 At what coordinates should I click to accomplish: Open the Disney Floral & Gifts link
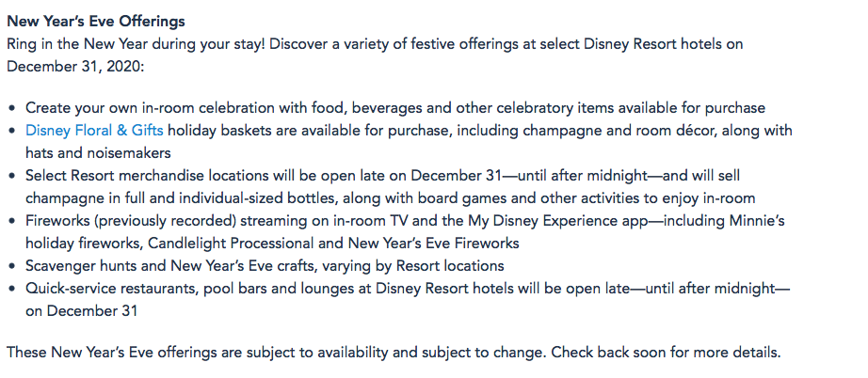pos(94,130)
